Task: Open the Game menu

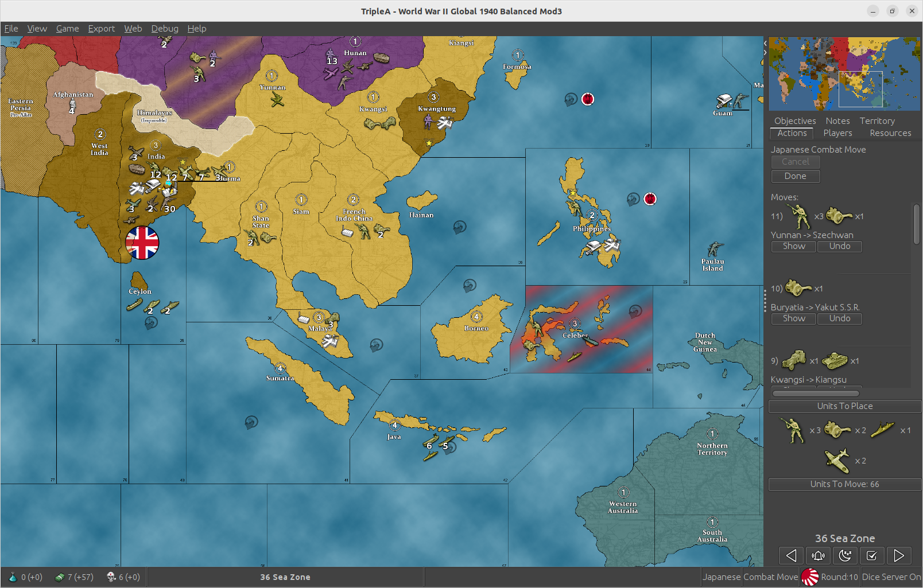Action: click(x=67, y=29)
